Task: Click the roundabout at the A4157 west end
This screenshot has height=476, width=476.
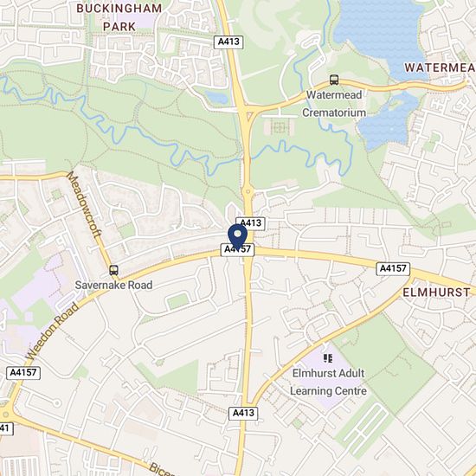Action: (x=4, y=414)
